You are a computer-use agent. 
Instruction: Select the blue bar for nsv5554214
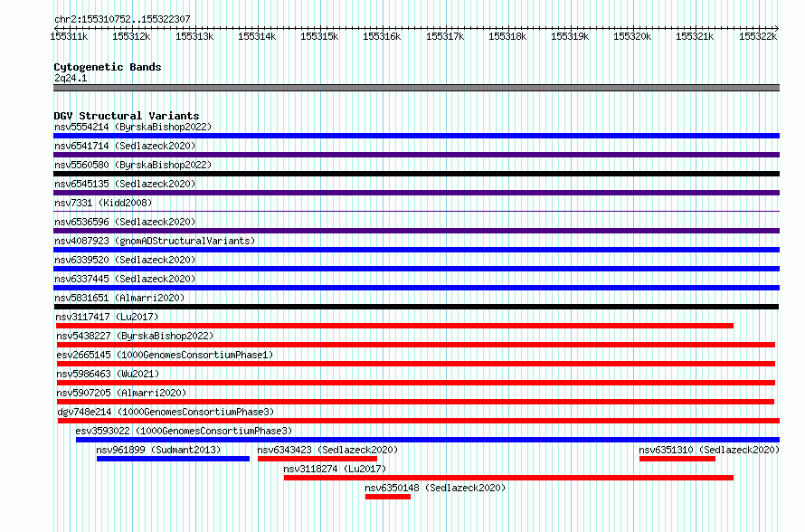coord(416,136)
